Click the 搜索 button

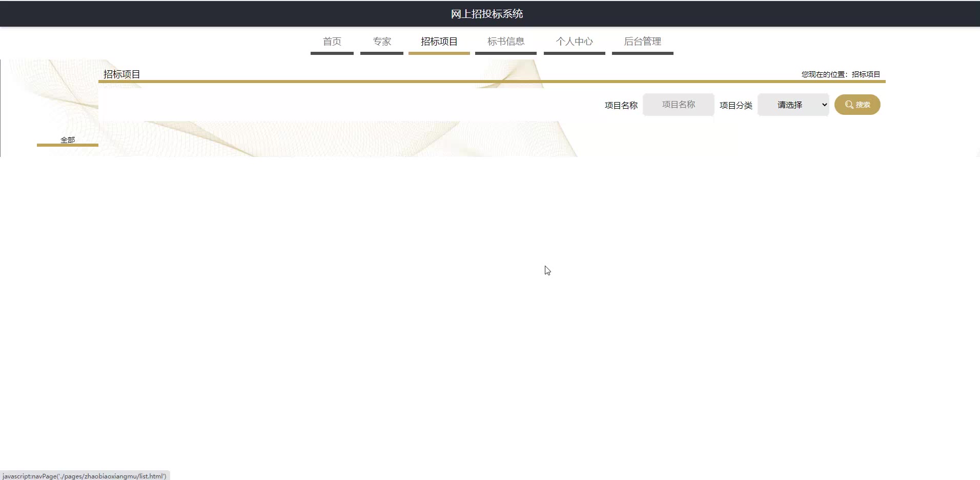[x=857, y=105]
